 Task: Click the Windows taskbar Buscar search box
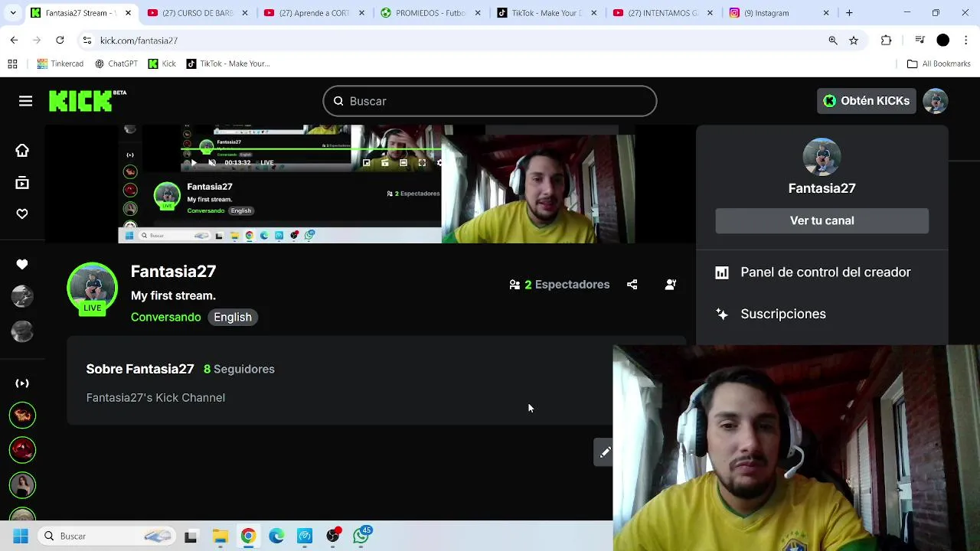point(108,536)
